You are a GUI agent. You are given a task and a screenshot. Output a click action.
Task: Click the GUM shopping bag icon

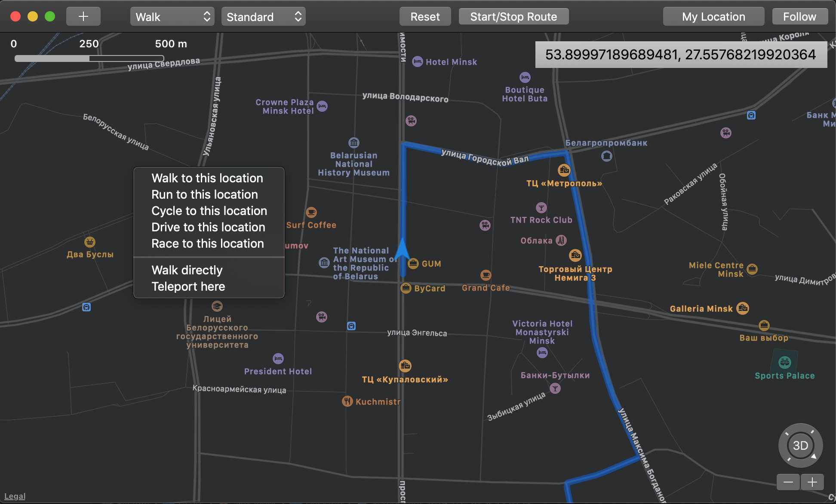click(413, 263)
